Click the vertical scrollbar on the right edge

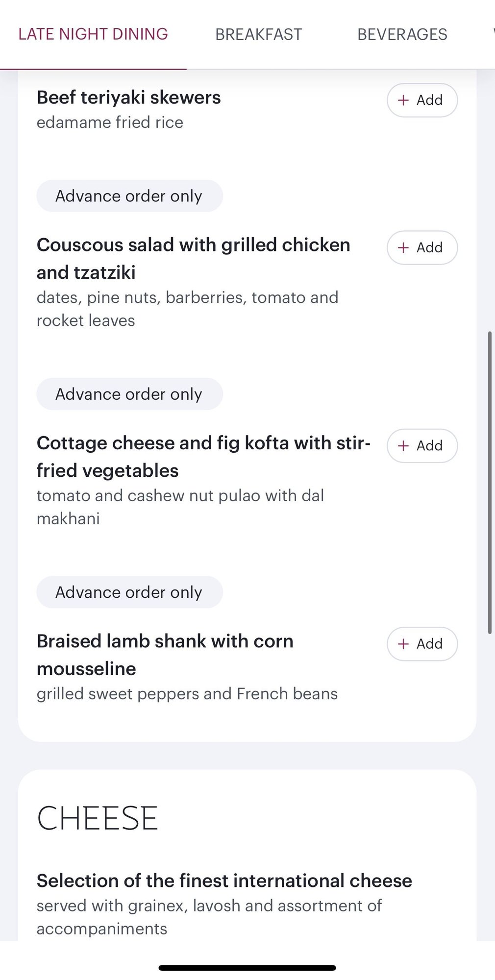coord(490,483)
